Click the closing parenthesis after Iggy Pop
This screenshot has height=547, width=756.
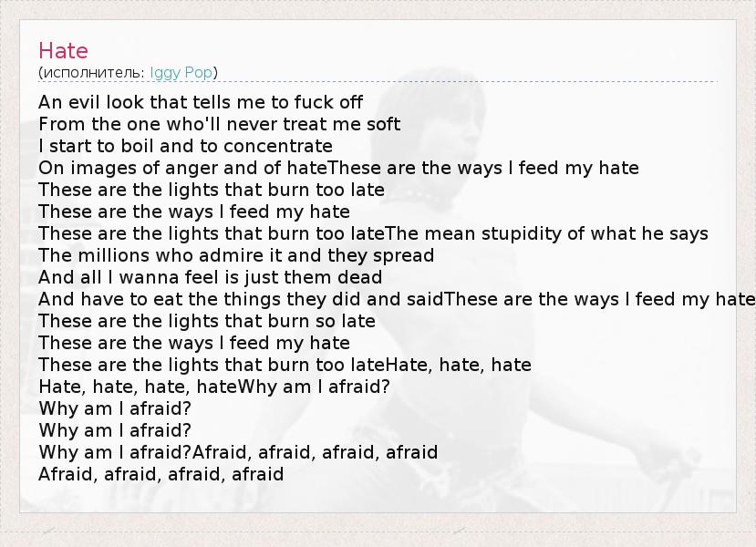coord(215,72)
